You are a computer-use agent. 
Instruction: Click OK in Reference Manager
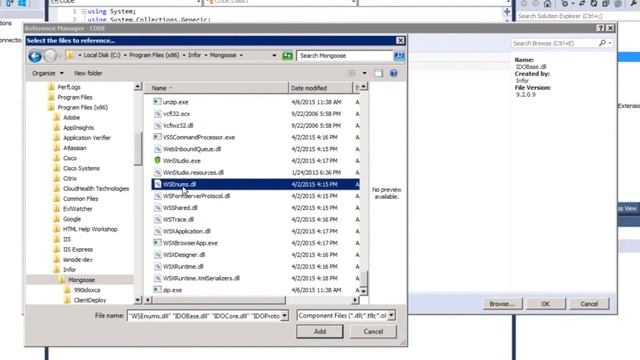point(546,304)
